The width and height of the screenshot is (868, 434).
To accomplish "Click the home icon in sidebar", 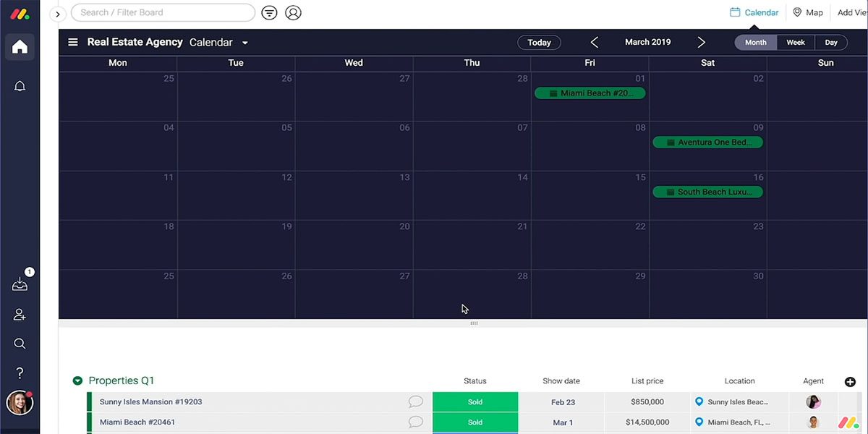I will pos(20,48).
